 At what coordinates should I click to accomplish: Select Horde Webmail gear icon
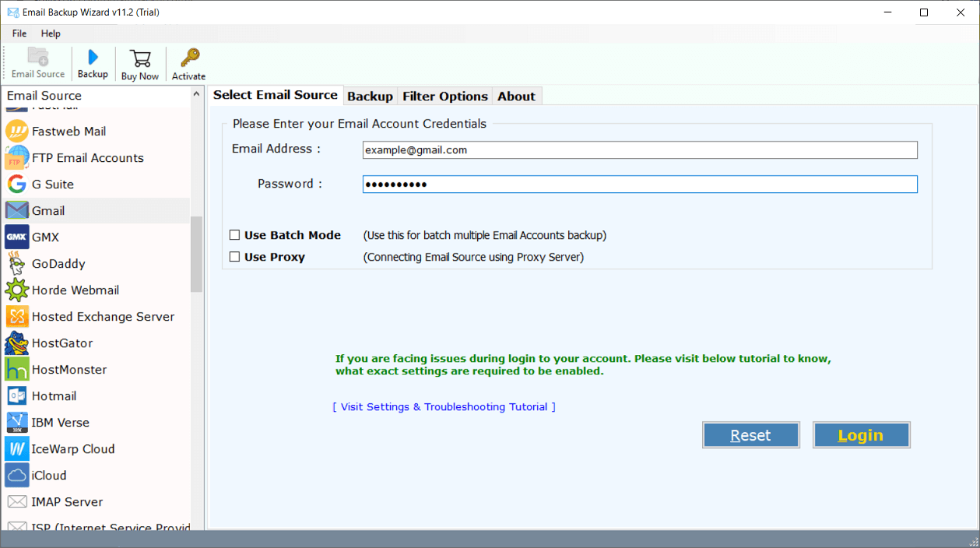(17, 290)
